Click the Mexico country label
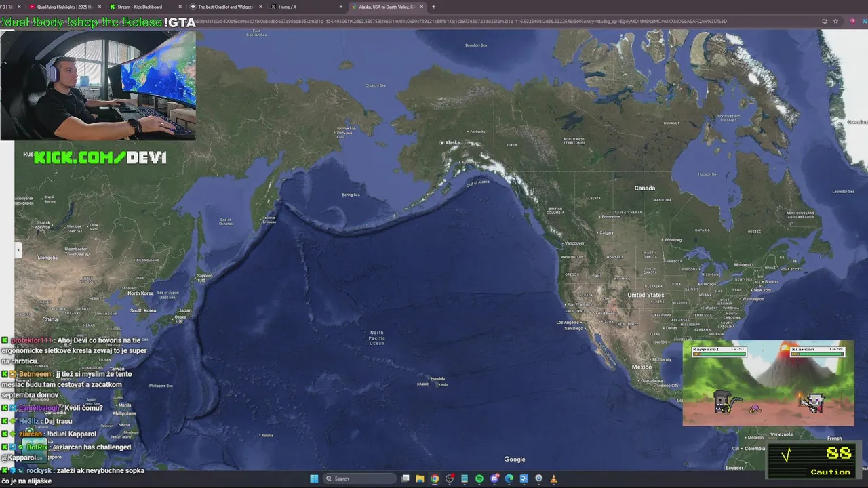 pos(642,367)
